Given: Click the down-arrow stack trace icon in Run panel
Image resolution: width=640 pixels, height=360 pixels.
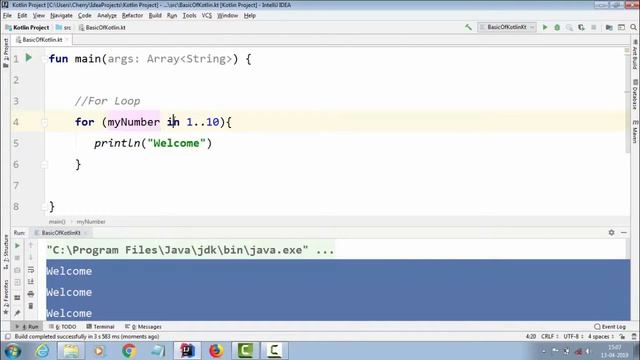Looking at the screenshot, I should click(x=31, y=258).
